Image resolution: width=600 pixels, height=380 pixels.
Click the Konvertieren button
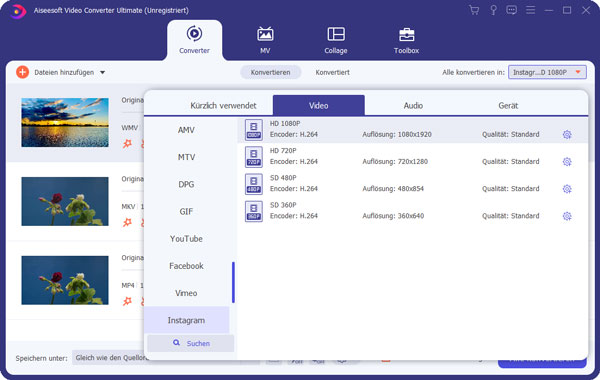tap(271, 72)
